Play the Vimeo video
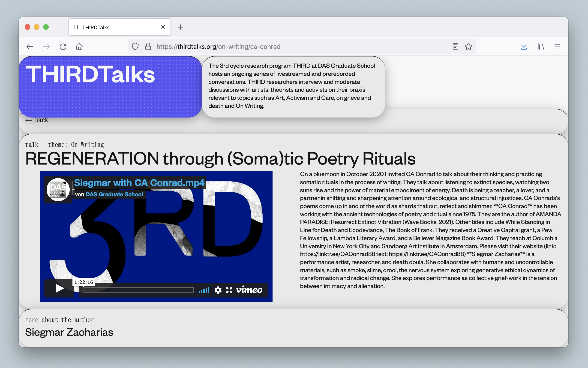This screenshot has height=368, width=588. click(59, 288)
